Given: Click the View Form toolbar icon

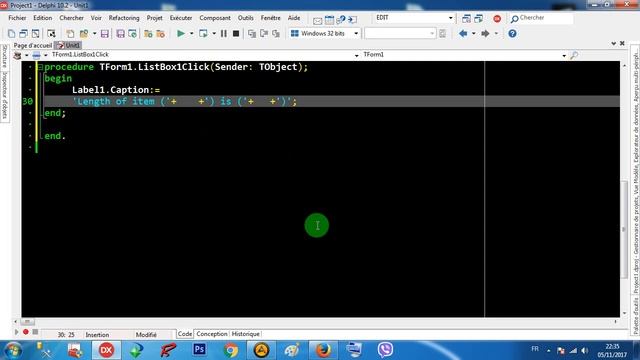Looking at the screenshot, I should 36,34.
